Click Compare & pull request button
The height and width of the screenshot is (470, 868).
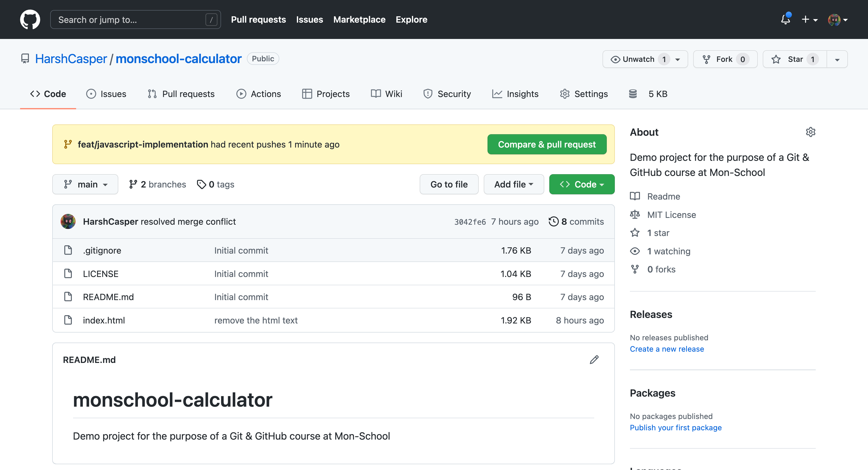click(x=547, y=144)
